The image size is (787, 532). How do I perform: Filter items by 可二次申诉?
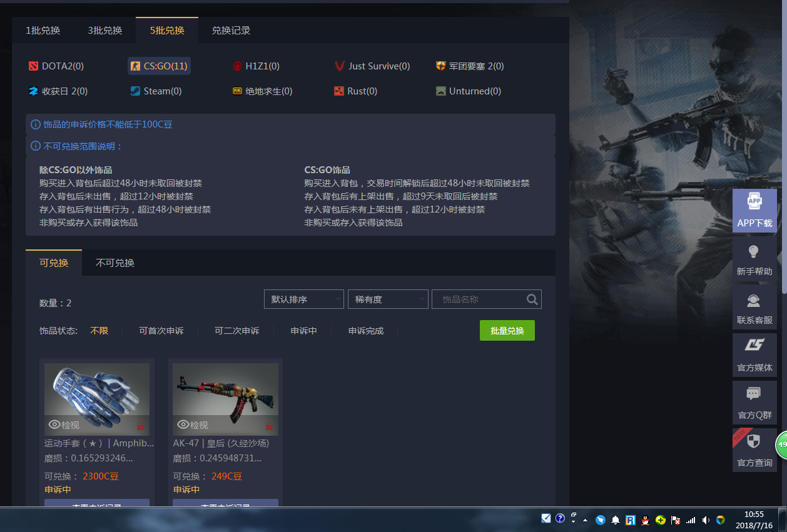[236, 331]
